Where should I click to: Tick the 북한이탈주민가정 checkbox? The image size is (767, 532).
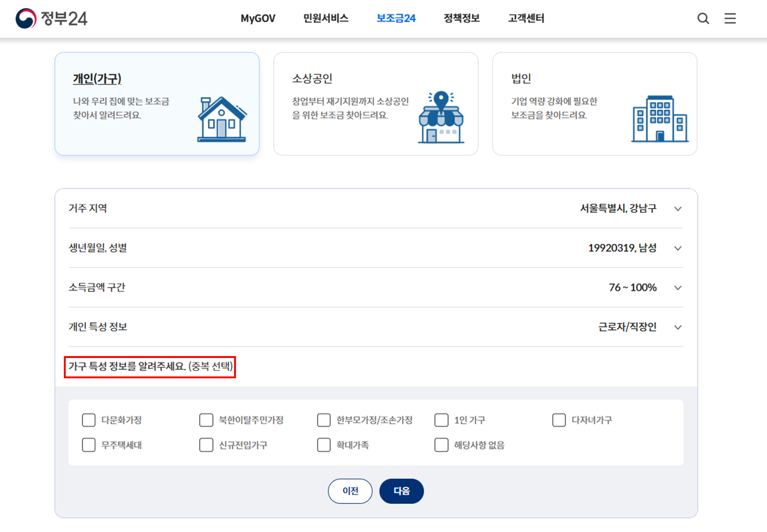coord(206,420)
